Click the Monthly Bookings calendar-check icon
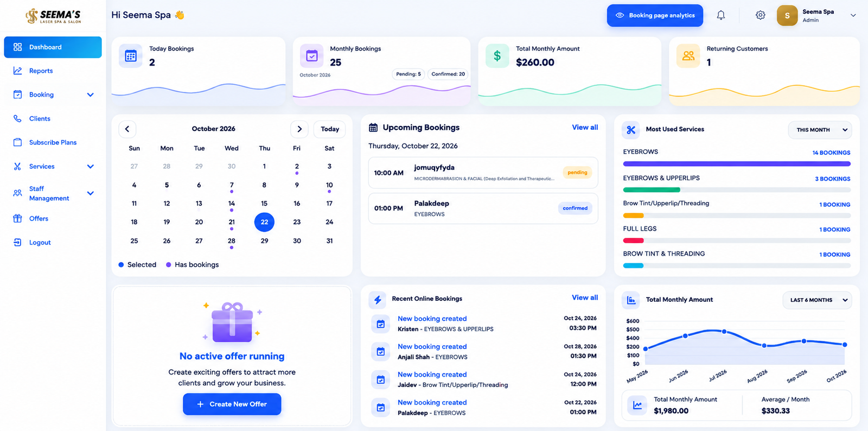This screenshot has width=868, height=431. tap(312, 55)
